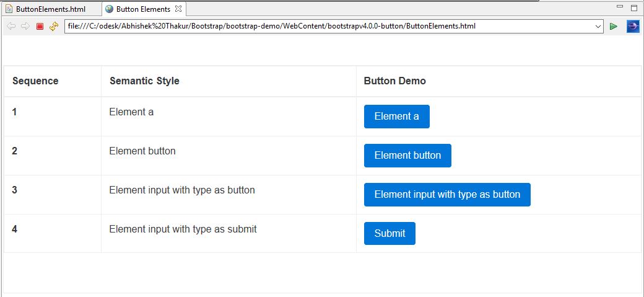Click the ButtonElements.html file tab icon
Image resolution: width=644 pixels, height=297 pixels.
point(9,9)
